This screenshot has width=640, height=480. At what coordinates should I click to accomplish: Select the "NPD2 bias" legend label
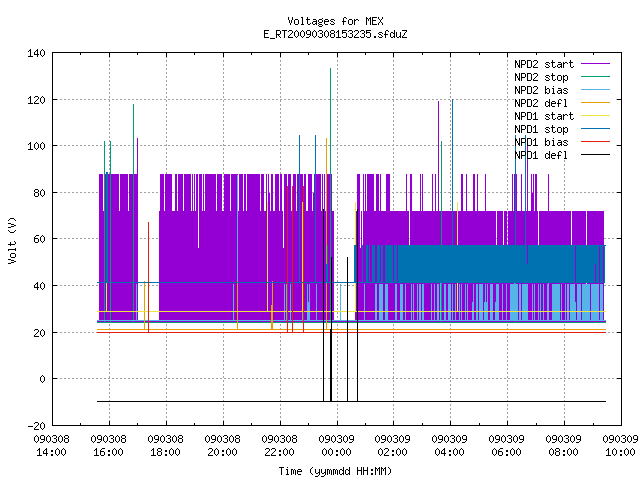(541, 90)
